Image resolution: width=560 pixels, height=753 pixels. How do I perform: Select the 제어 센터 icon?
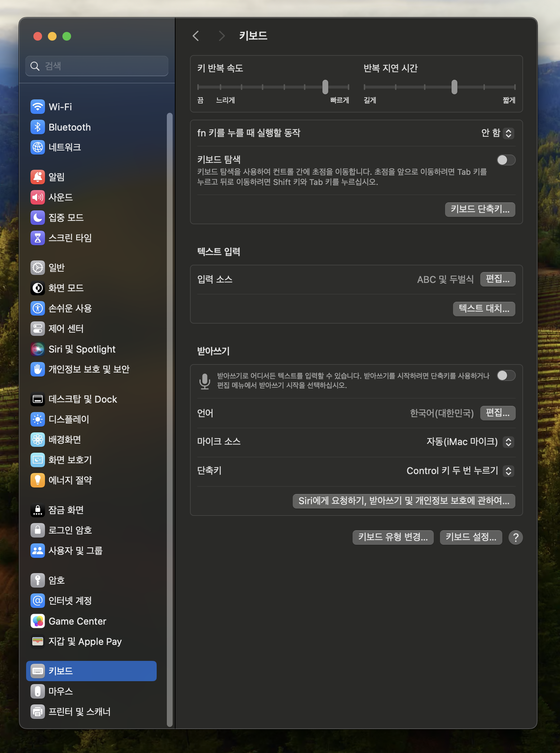(x=38, y=329)
